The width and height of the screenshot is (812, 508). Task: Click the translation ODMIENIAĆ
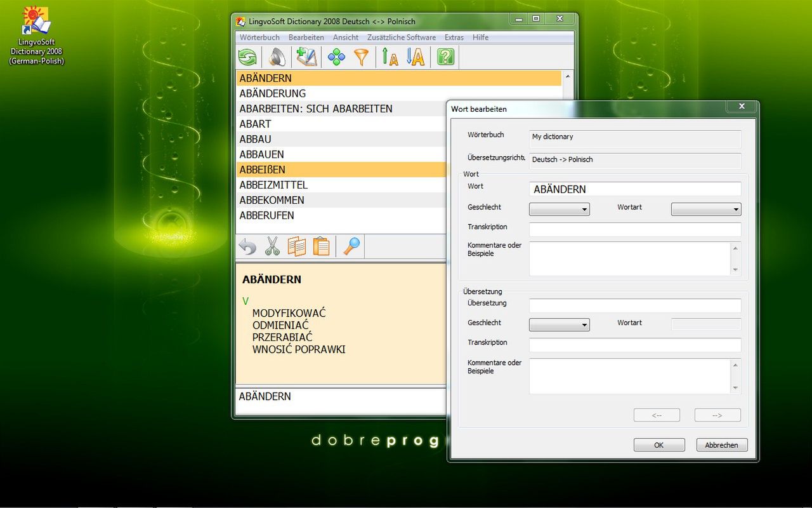click(x=280, y=325)
